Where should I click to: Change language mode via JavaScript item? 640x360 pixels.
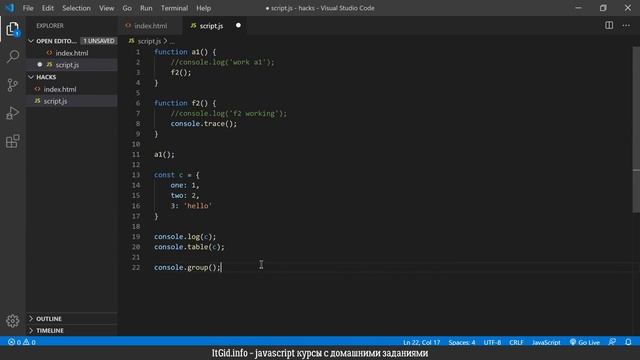click(546, 342)
